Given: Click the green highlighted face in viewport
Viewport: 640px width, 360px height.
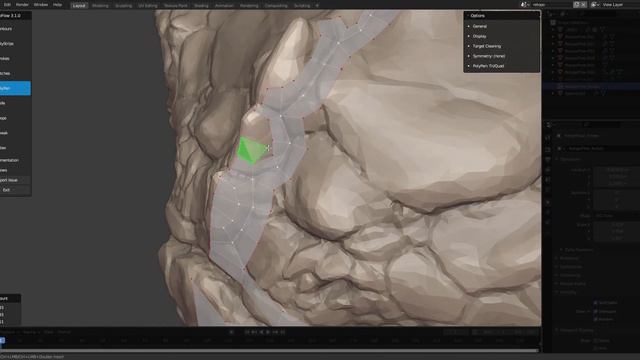Looking at the screenshot, I should [x=251, y=151].
